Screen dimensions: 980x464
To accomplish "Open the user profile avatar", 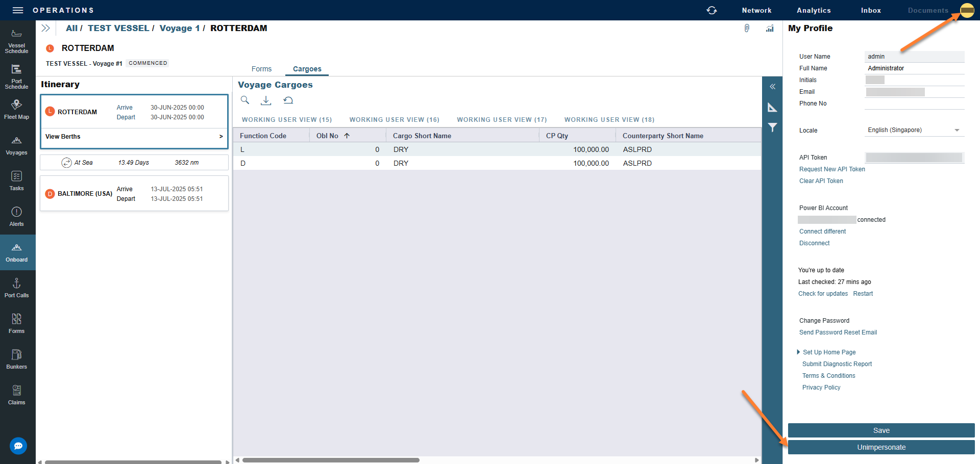I will click(967, 10).
